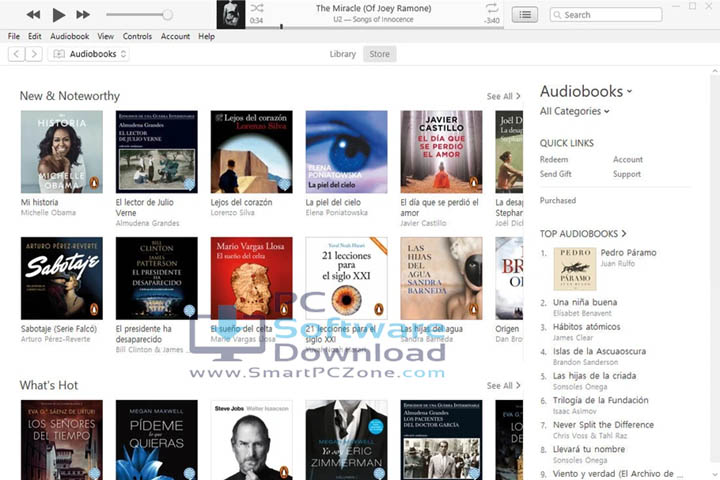Switch to the Store tab
The width and height of the screenshot is (720, 480).
click(x=379, y=54)
